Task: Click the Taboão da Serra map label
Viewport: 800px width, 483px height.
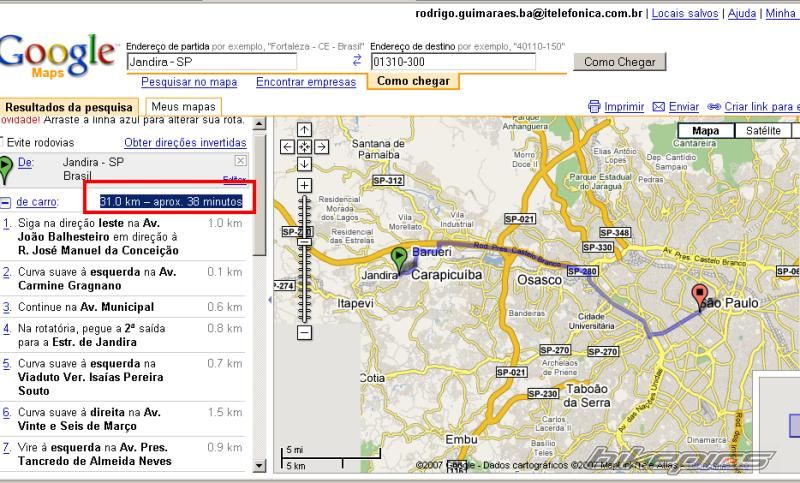Action: (587, 396)
